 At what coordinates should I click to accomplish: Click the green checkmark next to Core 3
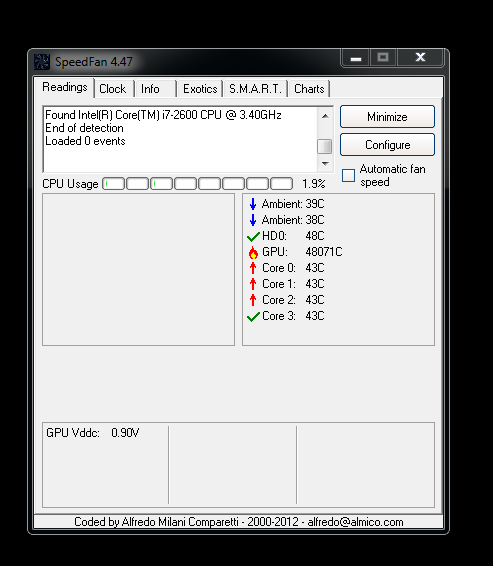coord(253,317)
